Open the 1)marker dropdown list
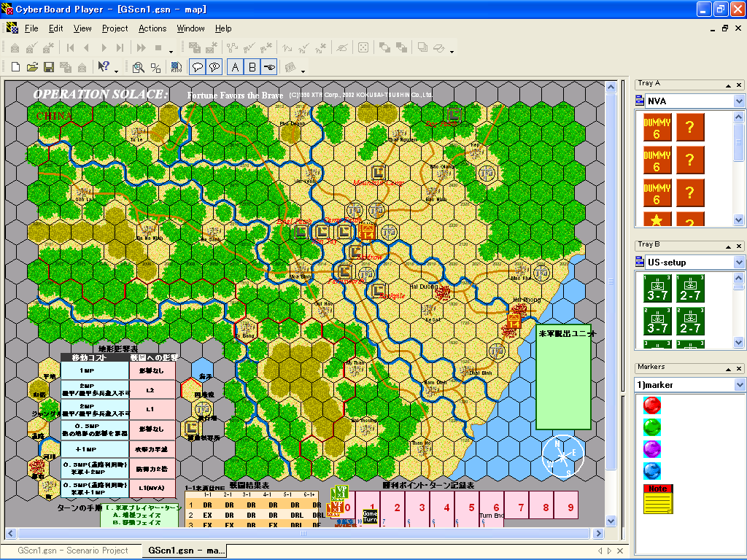This screenshot has height=560, width=747. click(739, 384)
